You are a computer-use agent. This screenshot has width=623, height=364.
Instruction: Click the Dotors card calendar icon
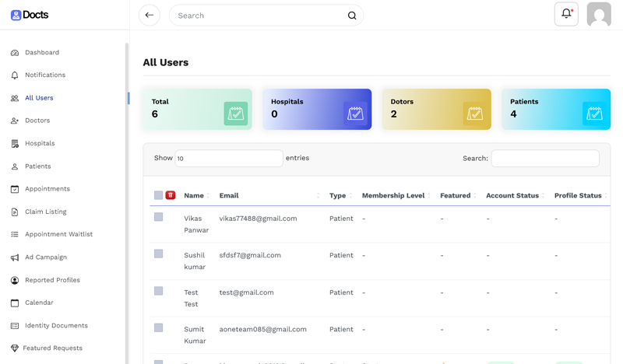point(475,114)
